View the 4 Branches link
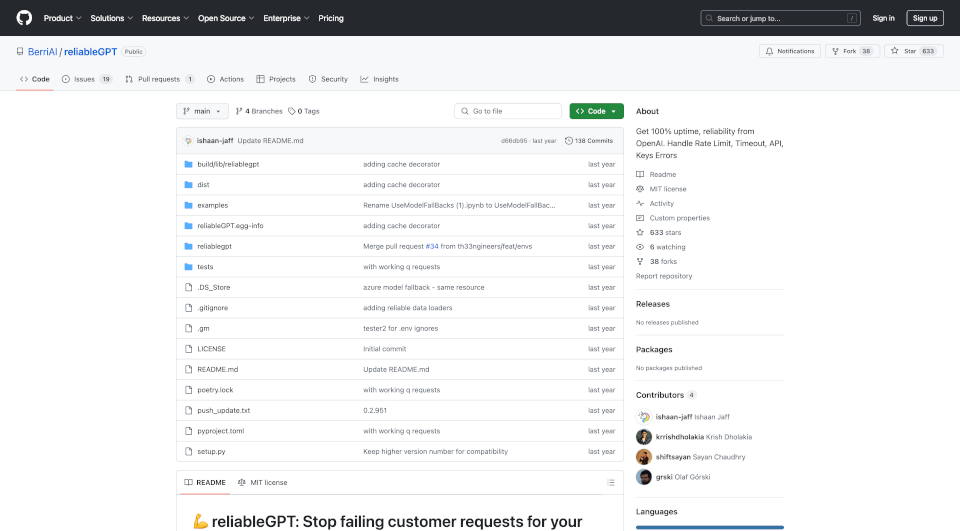The image size is (960, 531). pos(259,111)
